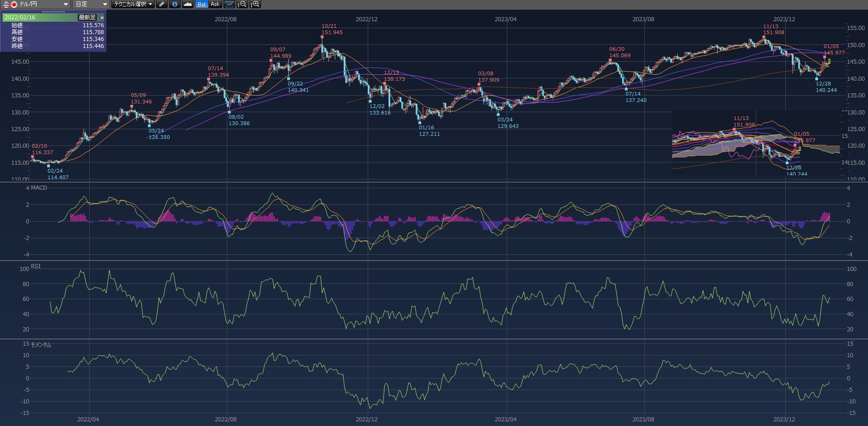The width and height of the screenshot is (868, 426).
Task: Close the OHLC price info panel
Action: pyautogui.click(x=102, y=18)
